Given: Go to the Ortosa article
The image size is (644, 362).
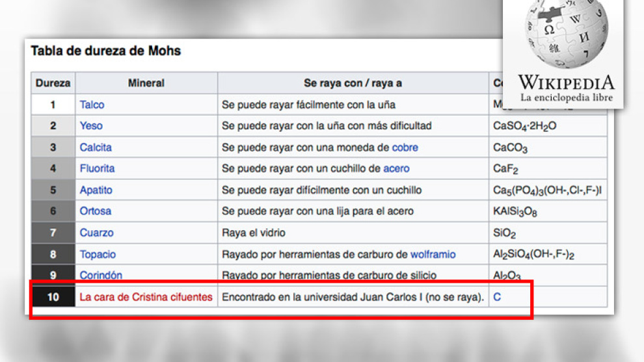Looking at the screenshot, I should 95,211.
